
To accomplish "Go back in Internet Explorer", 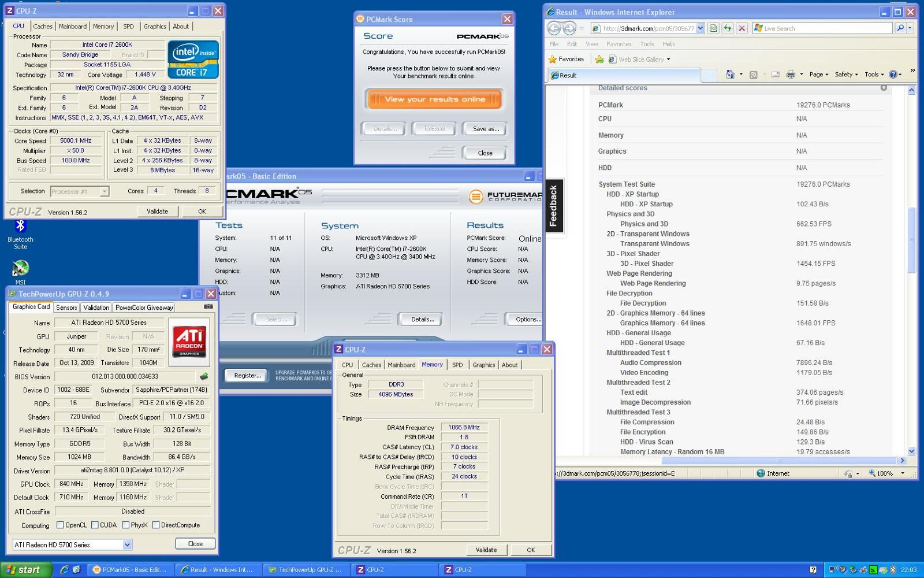I will (x=554, y=28).
